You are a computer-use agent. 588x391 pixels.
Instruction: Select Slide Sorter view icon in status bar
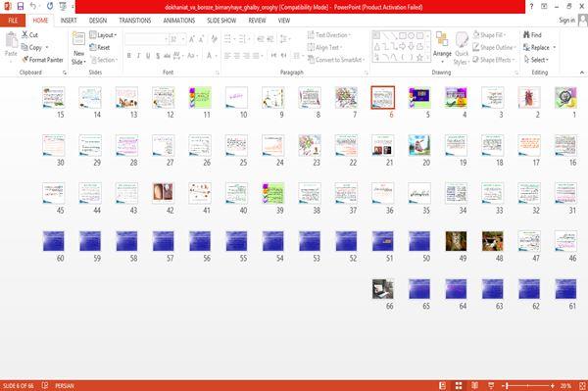459,385
